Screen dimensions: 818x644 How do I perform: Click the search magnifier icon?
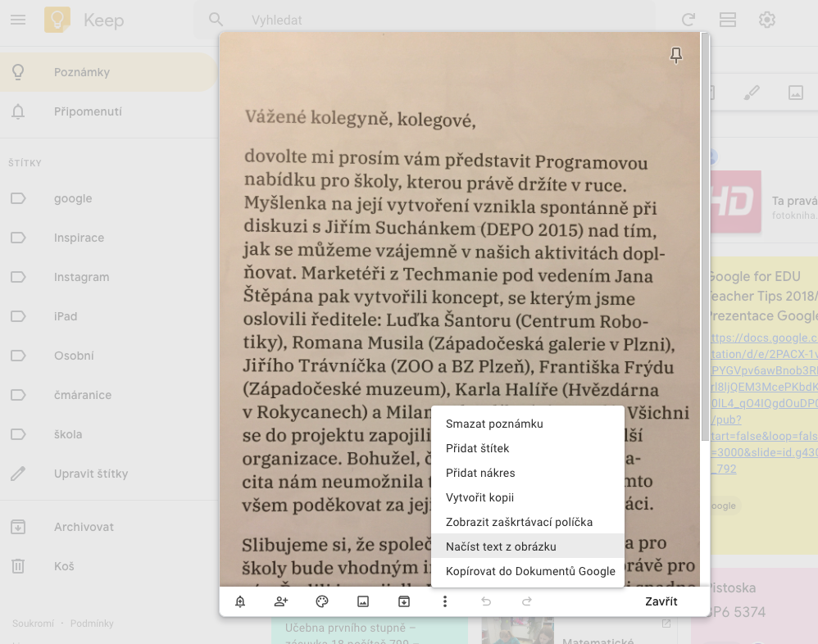coord(216,20)
